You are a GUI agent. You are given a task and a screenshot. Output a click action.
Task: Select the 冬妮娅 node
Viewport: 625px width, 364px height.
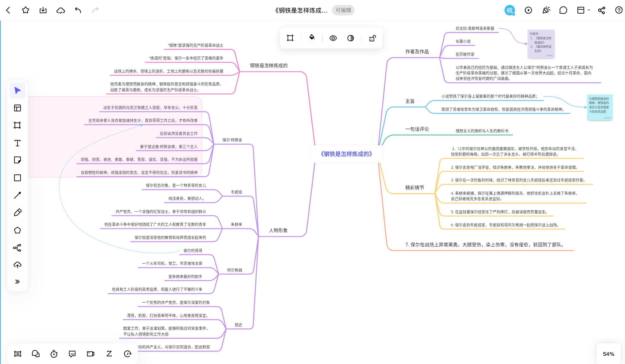[x=237, y=192]
